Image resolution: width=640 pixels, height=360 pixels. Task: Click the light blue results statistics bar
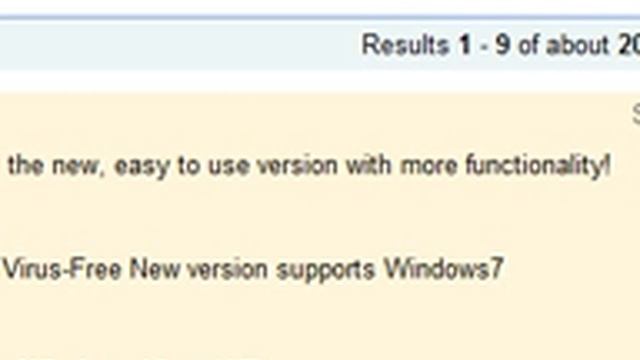pyautogui.click(x=320, y=45)
